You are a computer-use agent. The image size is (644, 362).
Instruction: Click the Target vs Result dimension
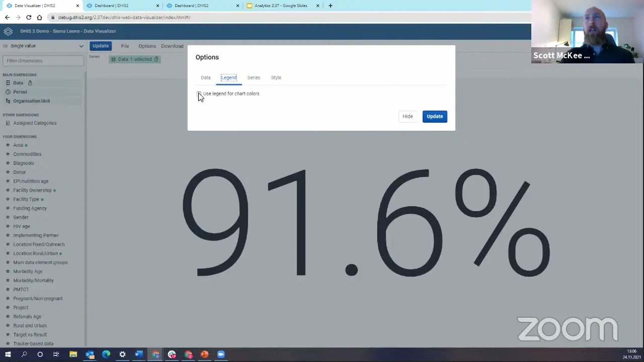30,335
